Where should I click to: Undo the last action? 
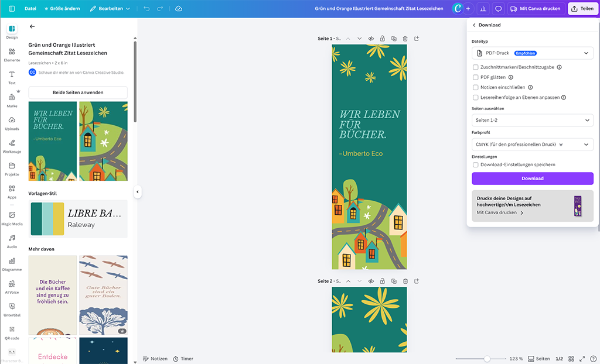click(146, 8)
